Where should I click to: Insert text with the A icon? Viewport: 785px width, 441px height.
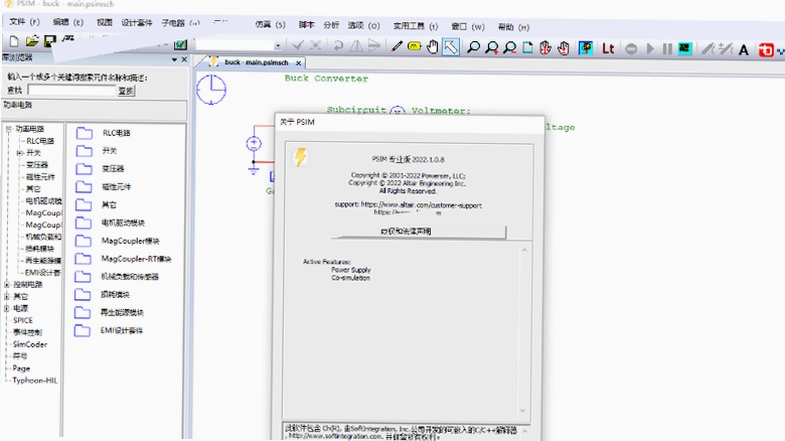[x=743, y=50]
